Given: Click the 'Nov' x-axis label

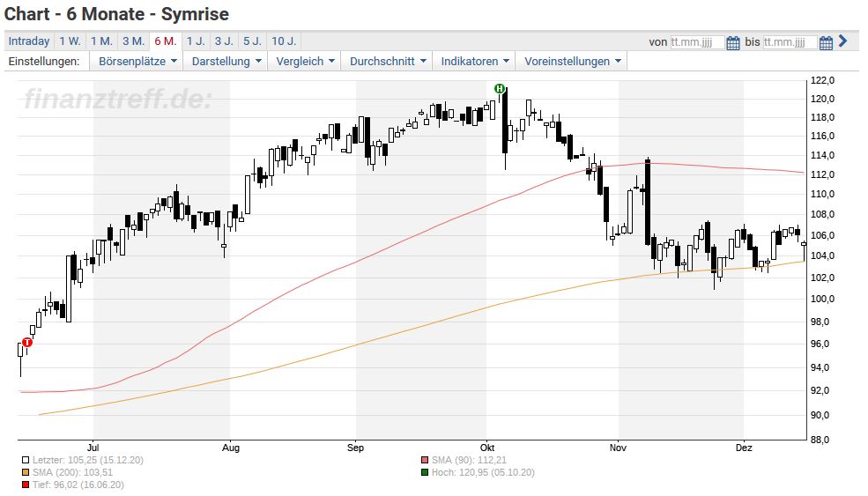Looking at the screenshot, I should (618, 448).
